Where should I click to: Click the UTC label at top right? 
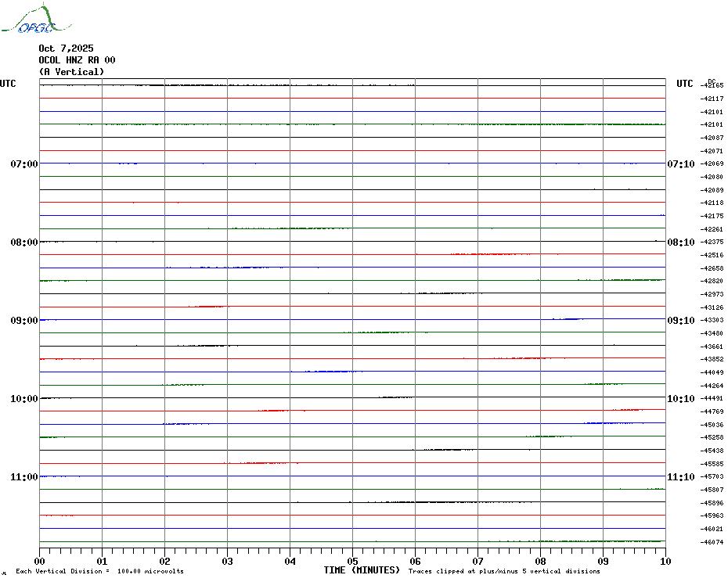685,84
